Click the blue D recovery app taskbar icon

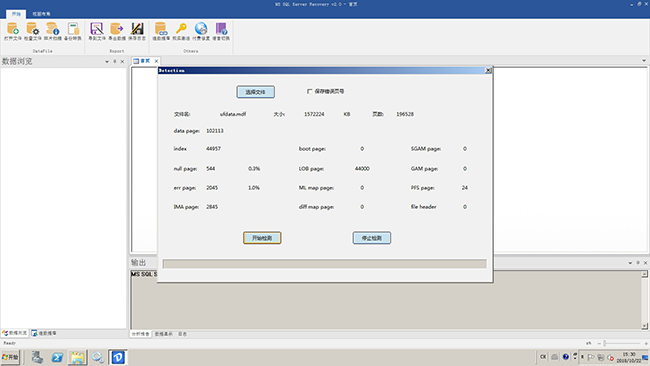point(118,357)
